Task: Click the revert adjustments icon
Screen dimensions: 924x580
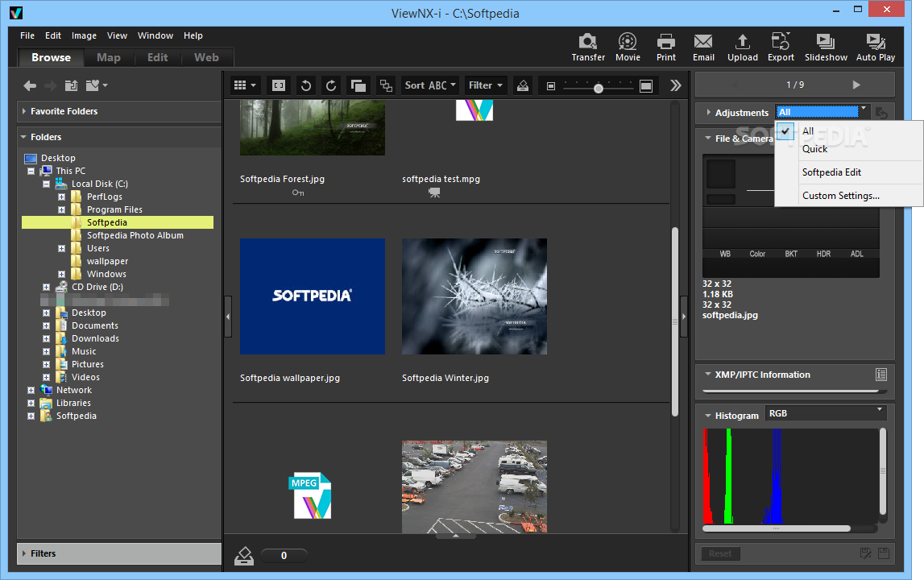Action: (x=881, y=112)
